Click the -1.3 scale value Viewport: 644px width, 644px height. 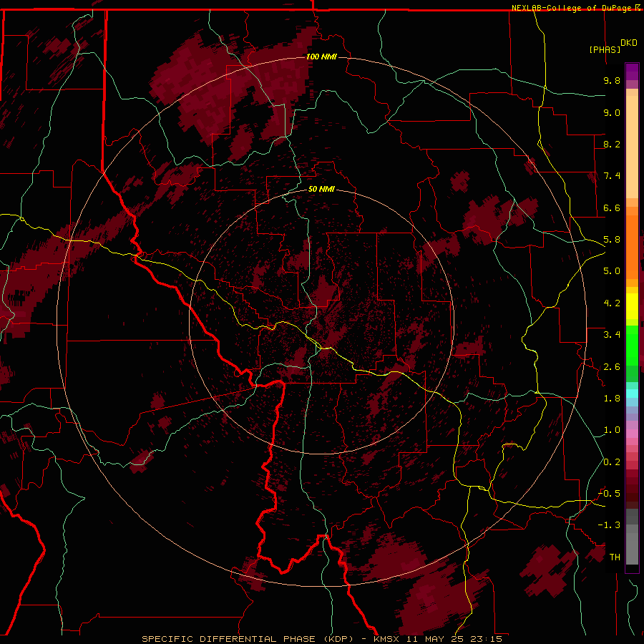(x=610, y=525)
